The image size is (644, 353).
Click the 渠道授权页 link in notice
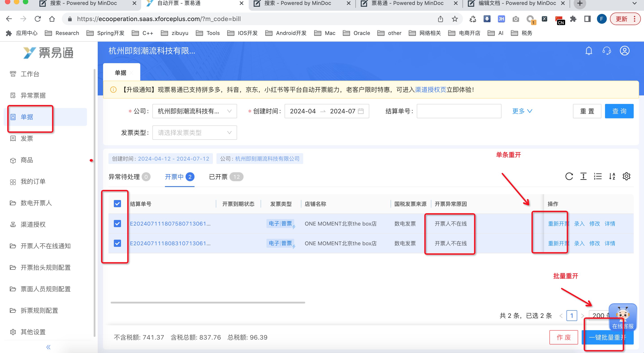(430, 90)
